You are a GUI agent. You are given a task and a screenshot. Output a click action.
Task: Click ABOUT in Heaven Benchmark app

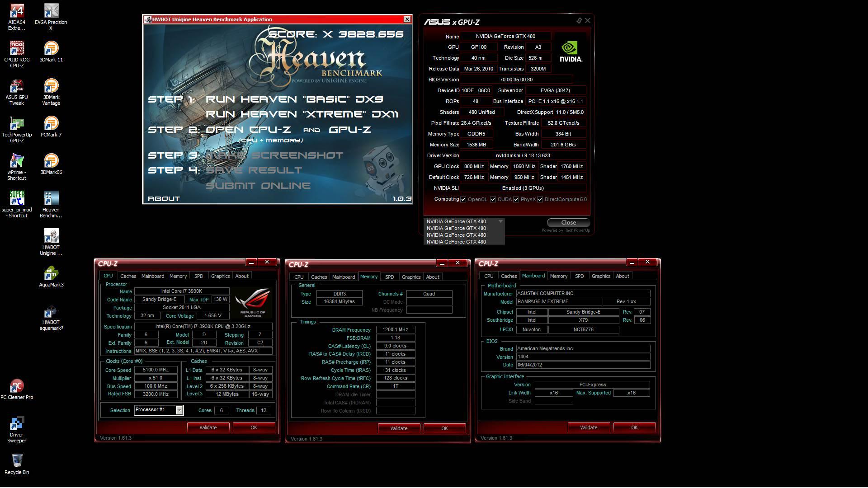pyautogui.click(x=164, y=199)
